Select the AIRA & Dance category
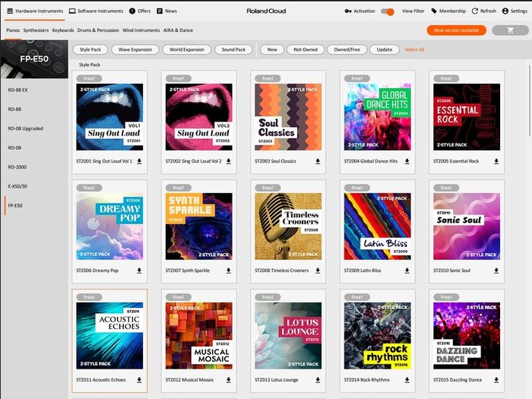The image size is (532, 399). pyautogui.click(x=178, y=30)
